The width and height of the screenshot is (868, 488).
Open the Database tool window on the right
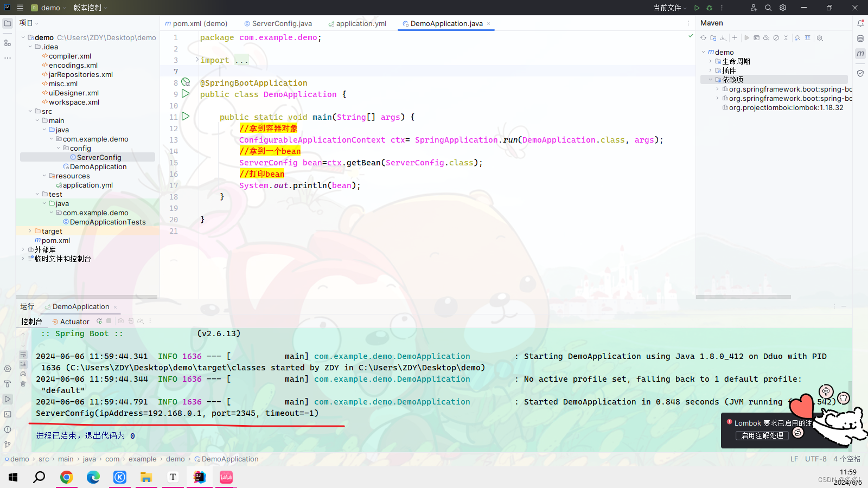coord(860,38)
